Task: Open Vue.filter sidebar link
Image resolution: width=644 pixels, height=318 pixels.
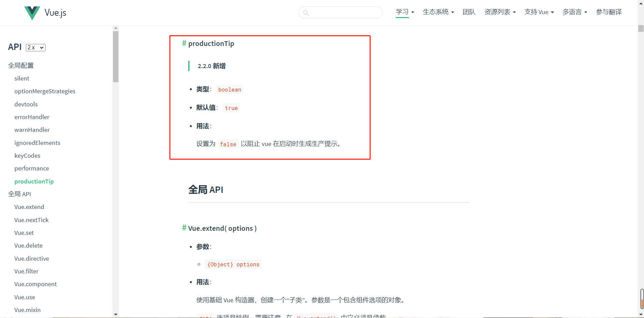Action: (26, 271)
